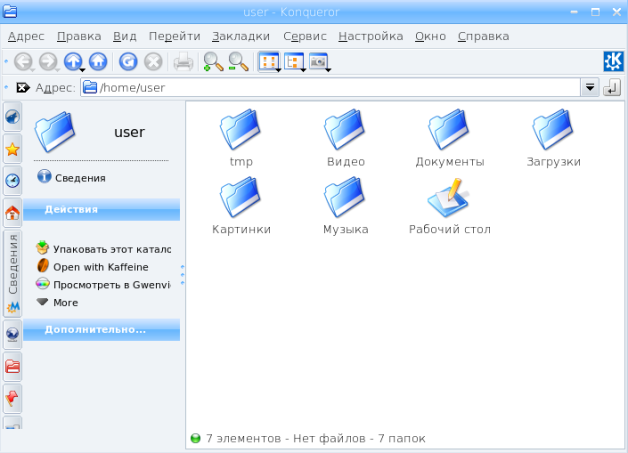Viewport: 628px width, 453px height.
Task: Reload the current folder view
Action: point(128,62)
